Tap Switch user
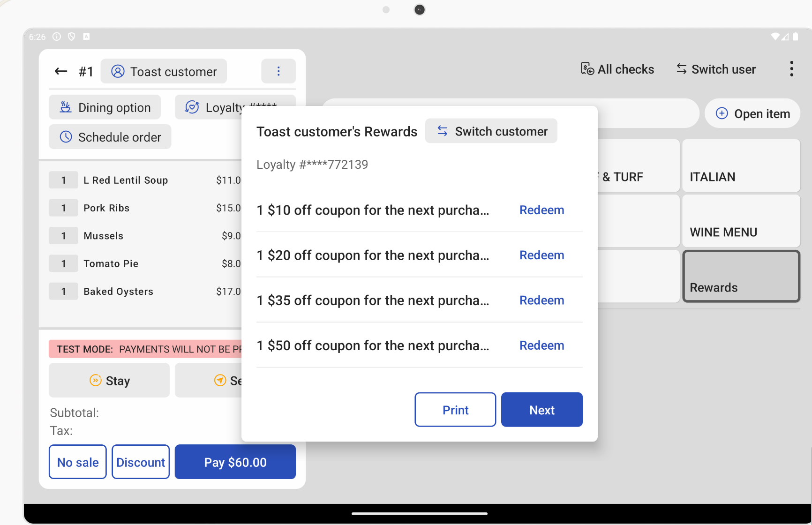Image resolution: width=812 pixels, height=525 pixels. click(716, 69)
